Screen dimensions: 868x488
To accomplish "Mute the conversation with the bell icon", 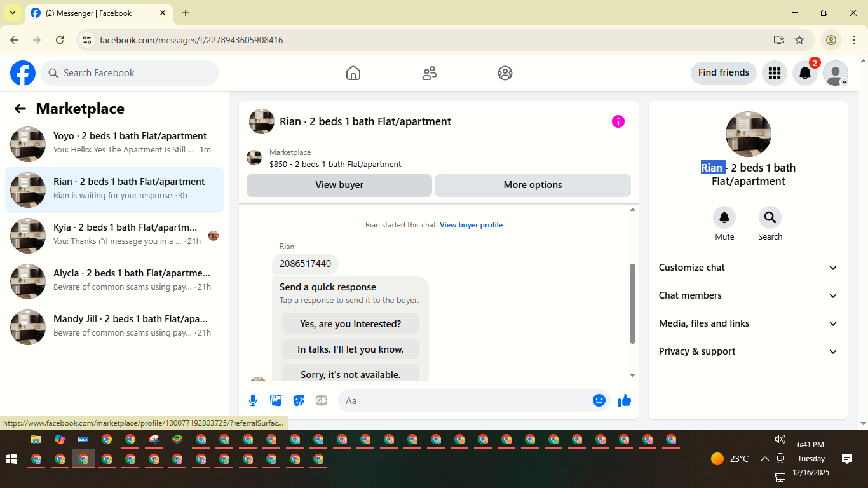I will coord(724,218).
